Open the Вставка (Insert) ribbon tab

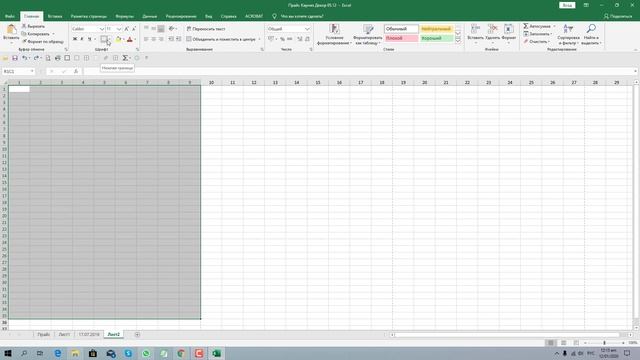click(x=55, y=16)
